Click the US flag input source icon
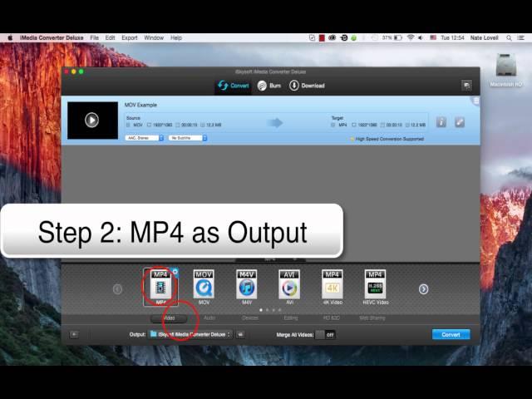The image size is (532, 399). (433, 37)
